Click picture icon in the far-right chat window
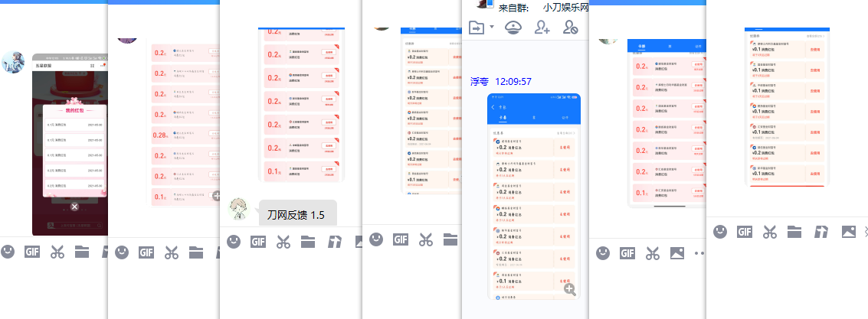Image resolution: width=868 pixels, height=319 pixels. pos(849,232)
